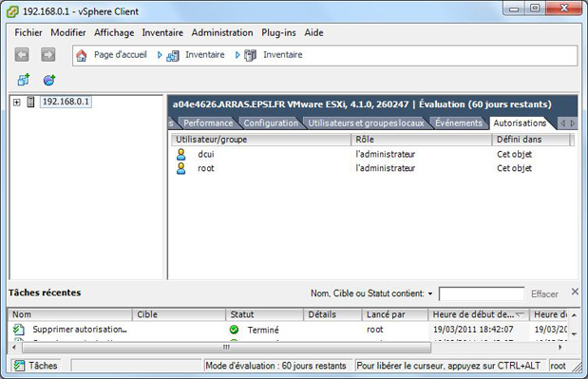Click the first Inventaire breadcrumb text
Image resolution: width=588 pixels, height=379 pixels.
point(205,55)
